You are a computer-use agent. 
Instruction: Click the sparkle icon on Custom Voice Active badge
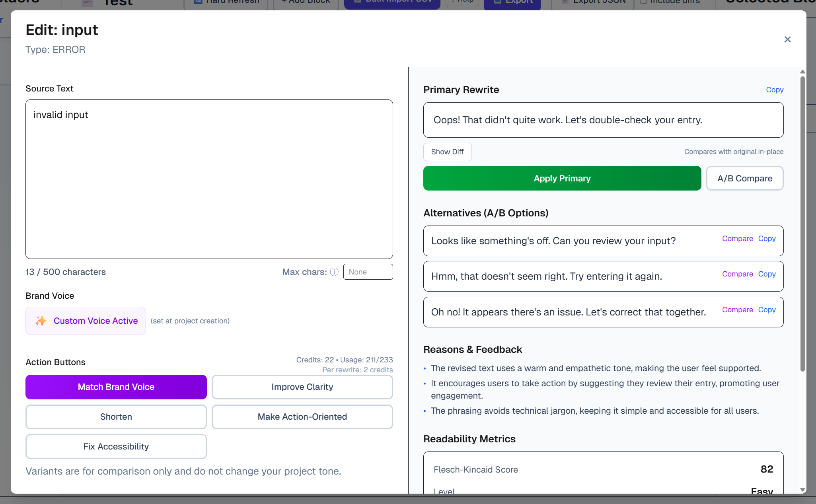40,321
